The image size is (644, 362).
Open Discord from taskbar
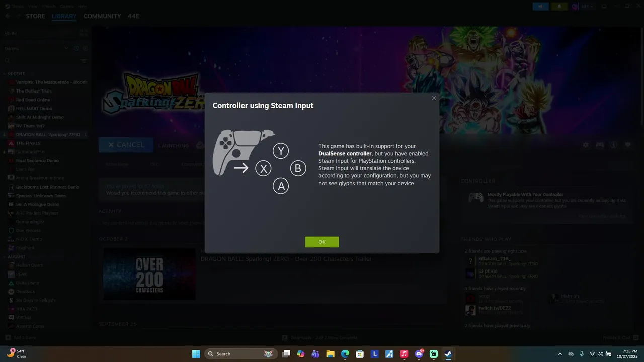419,354
